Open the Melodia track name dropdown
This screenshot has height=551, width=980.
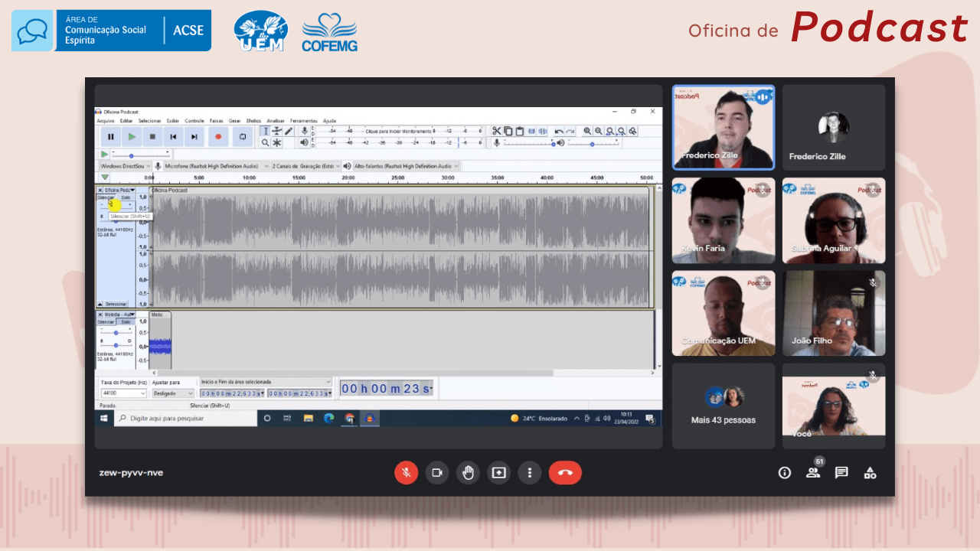pyautogui.click(x=120, y=315)
